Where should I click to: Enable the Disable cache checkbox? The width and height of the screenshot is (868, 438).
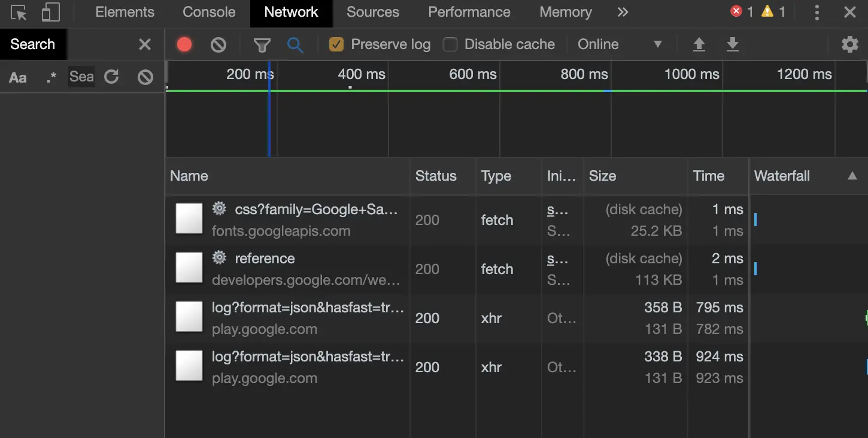click(450, 44)
